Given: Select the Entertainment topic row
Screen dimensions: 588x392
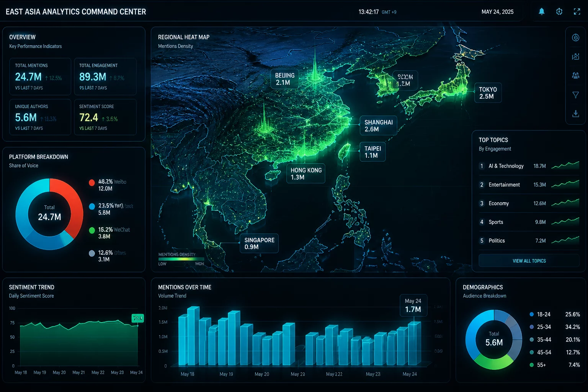Looking at the screenshot, I should coord(529,185).
